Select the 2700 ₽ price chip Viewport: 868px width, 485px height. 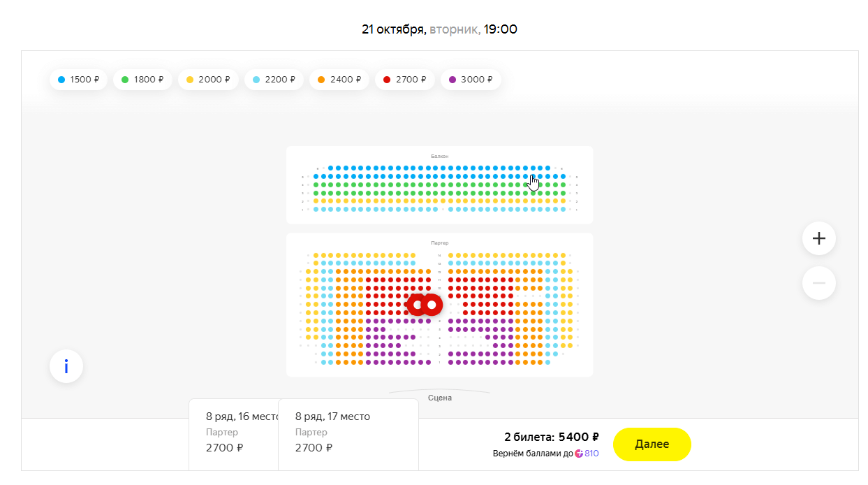(x=405, y=80)
